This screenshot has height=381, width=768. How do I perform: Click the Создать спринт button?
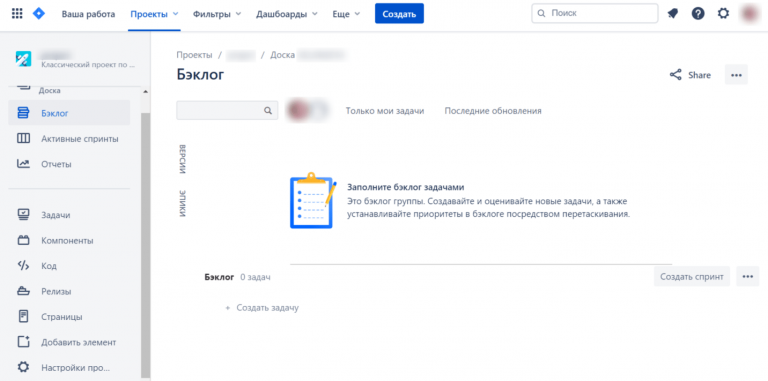point(692,277)
